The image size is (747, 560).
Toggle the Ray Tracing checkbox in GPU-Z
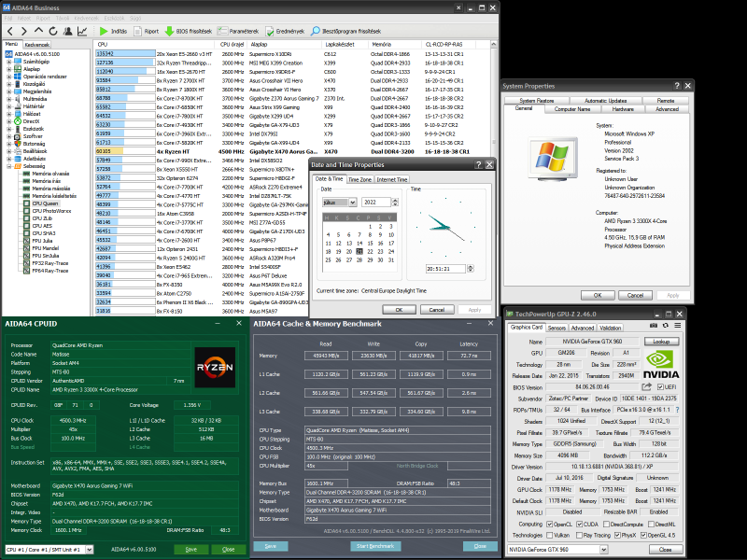coord(579,535)
